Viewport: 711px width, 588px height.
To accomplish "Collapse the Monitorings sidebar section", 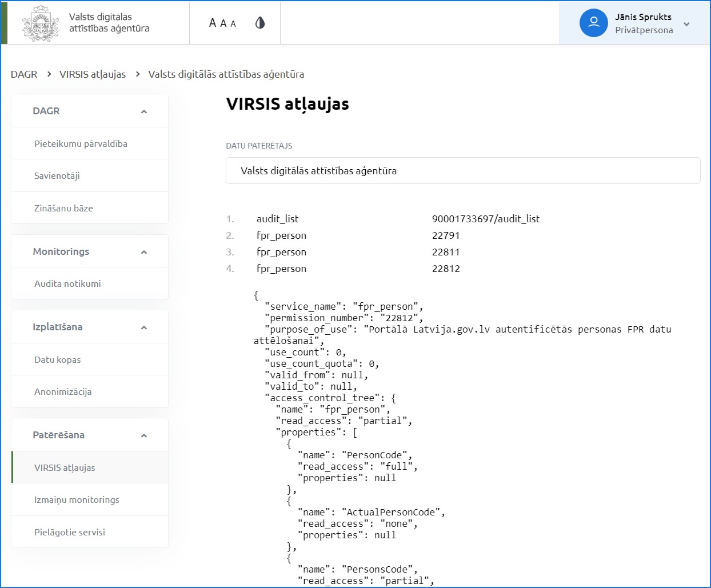I will 144,252.
